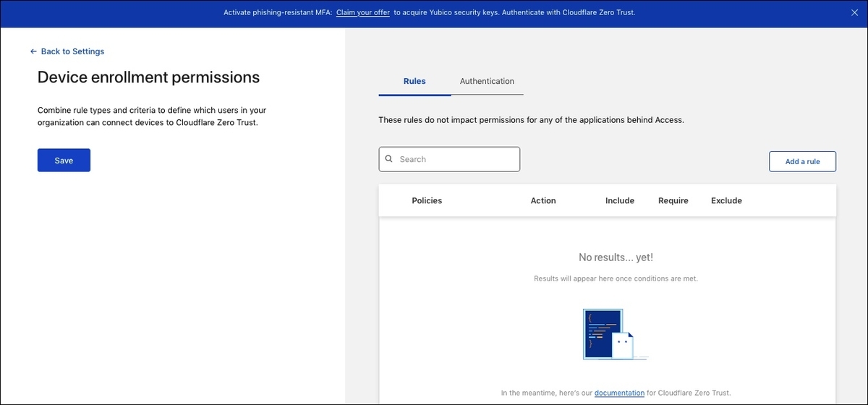The width and height of the screenshot is (868, 405).
Task: Click the Require column header
Action: (x=673, y=200)
